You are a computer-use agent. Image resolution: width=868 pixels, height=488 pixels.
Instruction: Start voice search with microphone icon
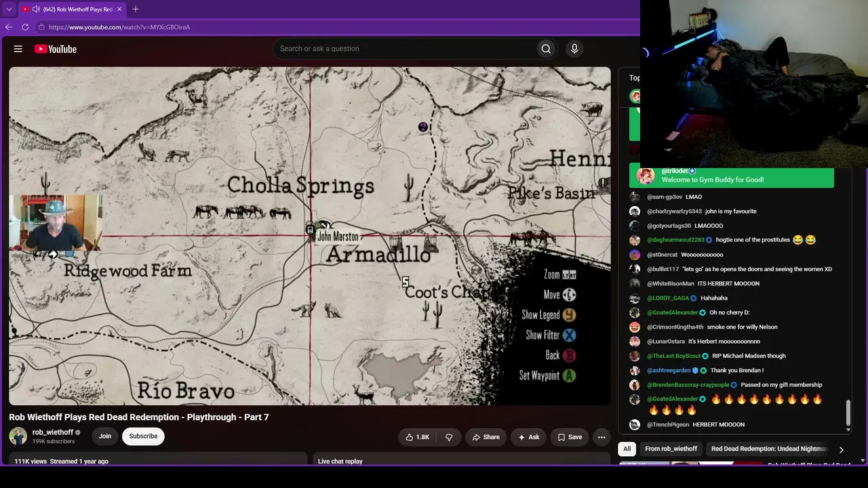pos(574,49)
